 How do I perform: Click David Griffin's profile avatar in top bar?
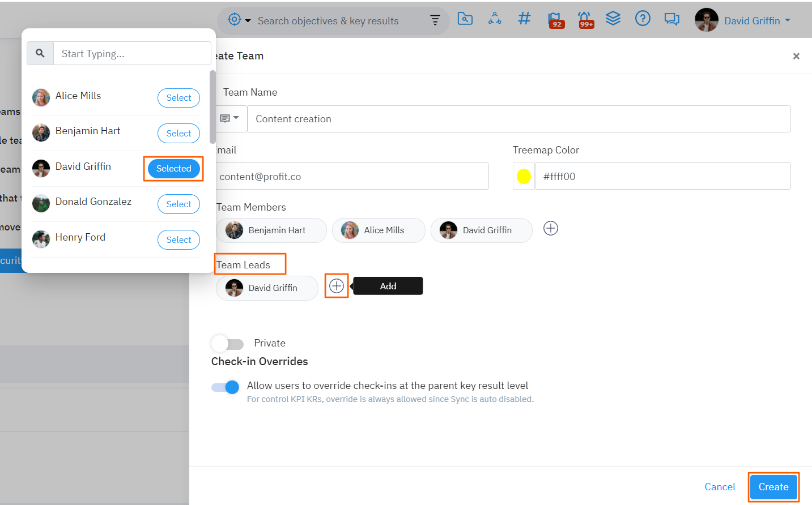click(707, 20)
